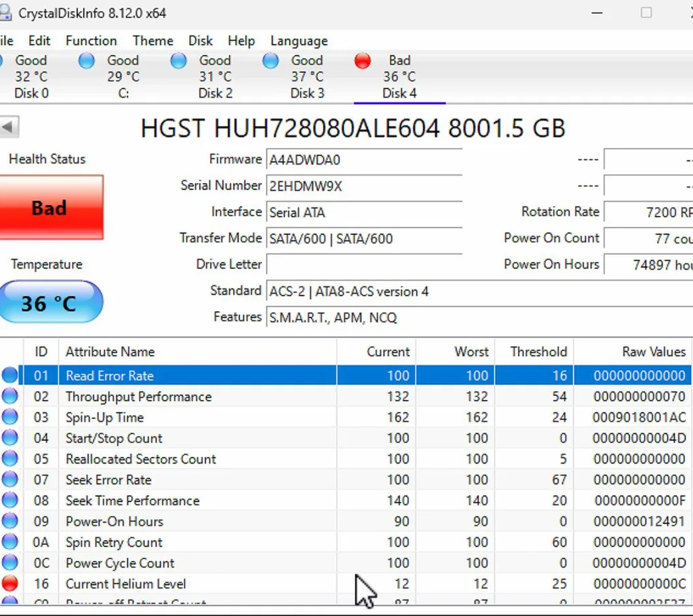Image resolution: width=693 pixels, height=616 pixels.
Task: Click the Firmware field A4ADWDA0
Action: coord(363,160)
